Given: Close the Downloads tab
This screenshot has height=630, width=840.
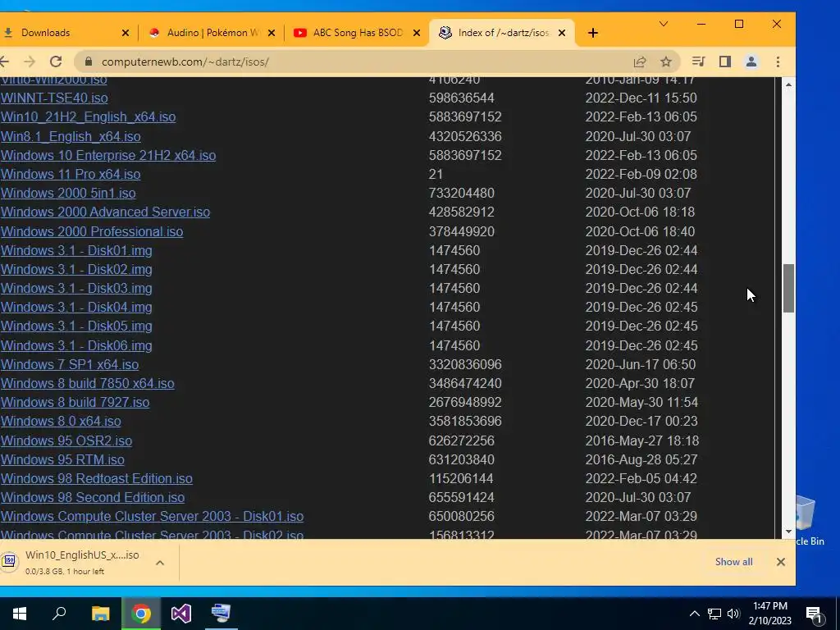Looking at the screenshot, I should (126, 33).
